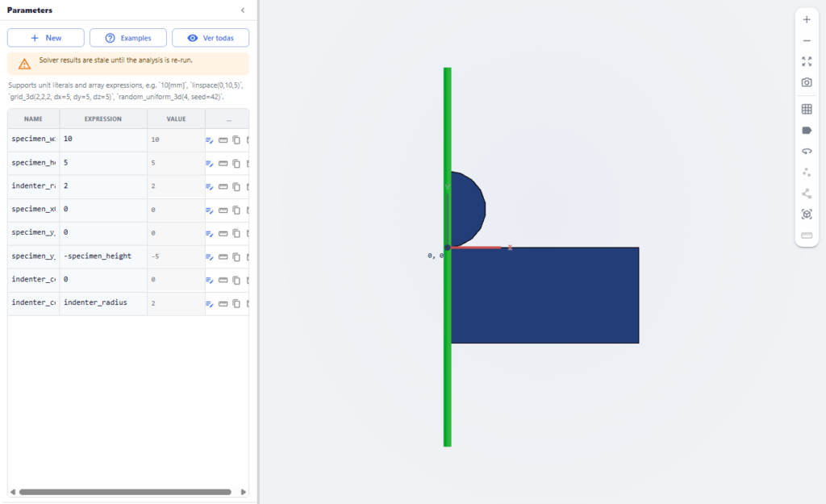This screenshot has width=826, height=504.
Task: Click the ruler units icon in the indenter_radius row
Action: [x=223, y=303]
